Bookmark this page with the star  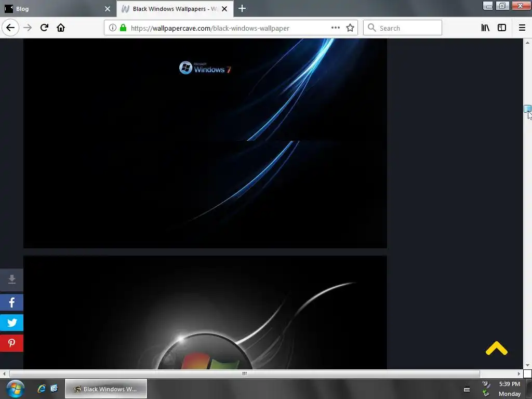click(x=350, y=28)
